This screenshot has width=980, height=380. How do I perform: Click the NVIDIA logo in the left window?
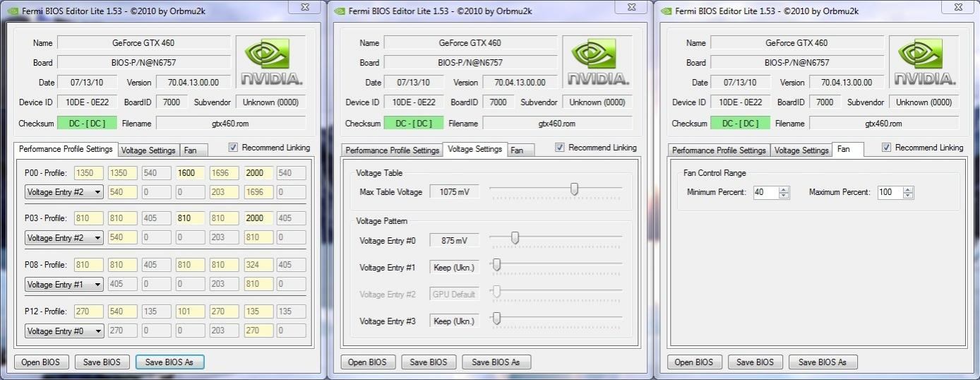coord(271,63)
